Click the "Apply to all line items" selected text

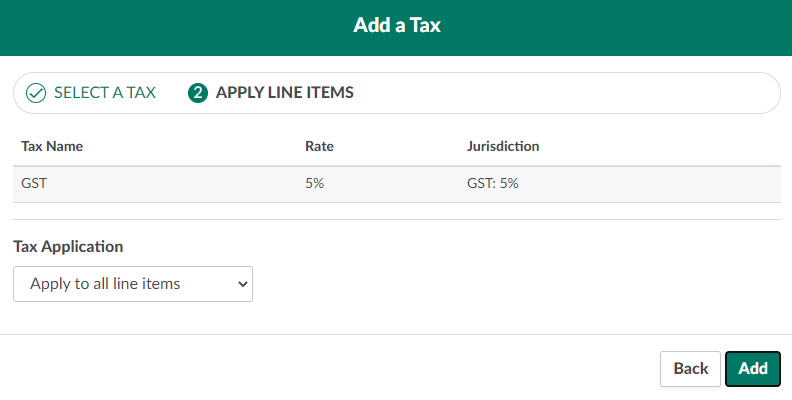(x=106, y=284)
